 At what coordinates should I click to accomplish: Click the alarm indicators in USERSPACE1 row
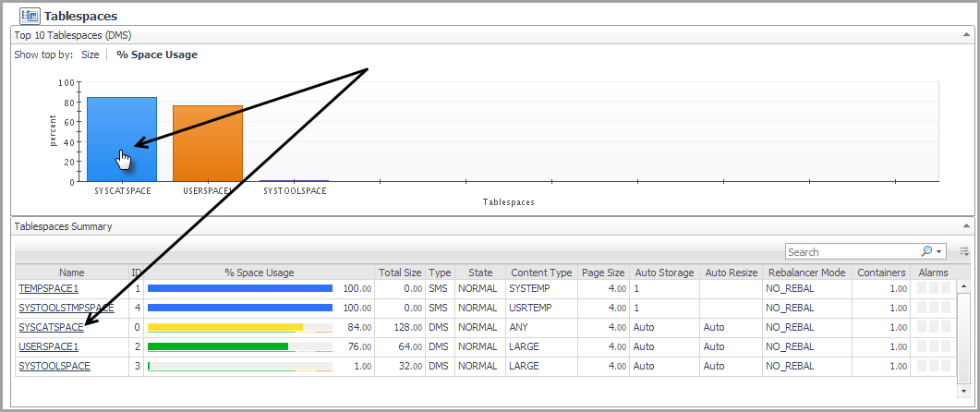(933, 347)
